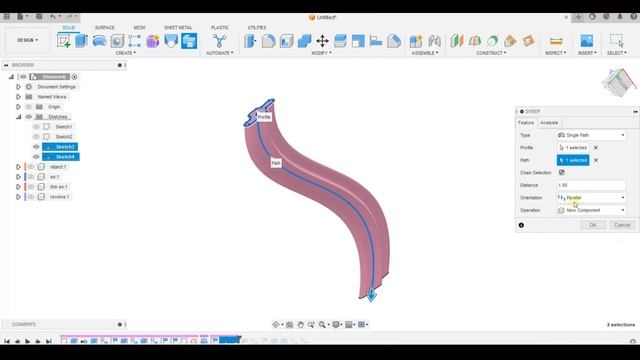This screenshot has width=640, height=360.
Task: Expand the Document Settings node
Action: (x=18, y=87)
